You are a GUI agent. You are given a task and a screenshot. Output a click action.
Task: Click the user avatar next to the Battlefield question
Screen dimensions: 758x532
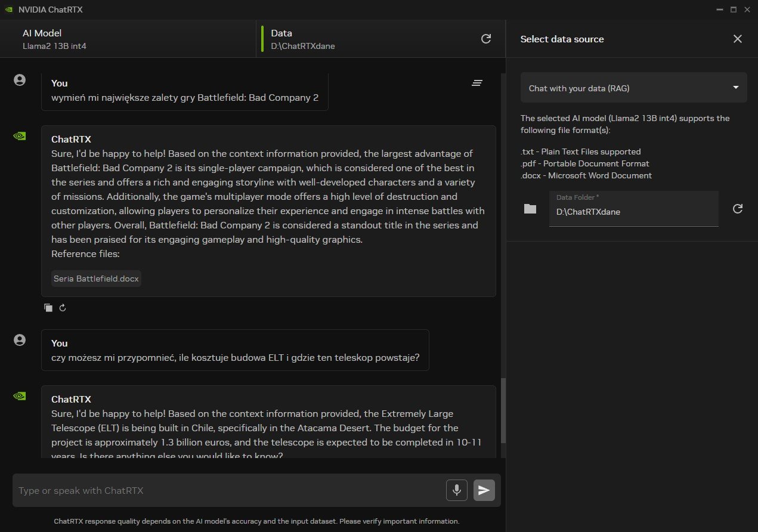[x=19, y=79]
